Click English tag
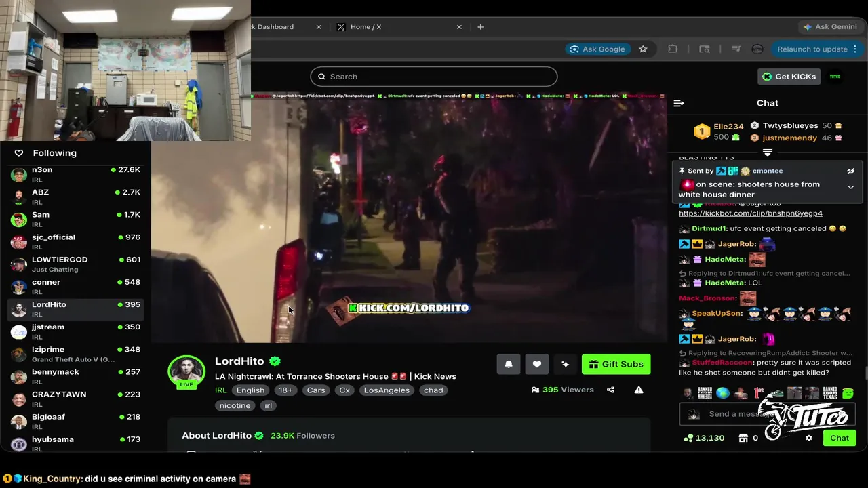The height and width of the screenshot is (488, 868). [x=250, y=390]
